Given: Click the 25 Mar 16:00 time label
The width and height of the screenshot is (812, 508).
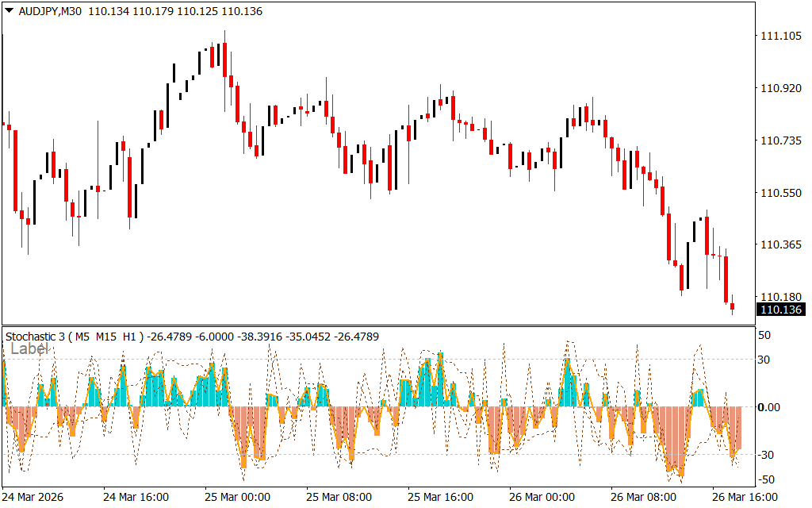Looking at the screenshot, I should click(x=441, y=497).
